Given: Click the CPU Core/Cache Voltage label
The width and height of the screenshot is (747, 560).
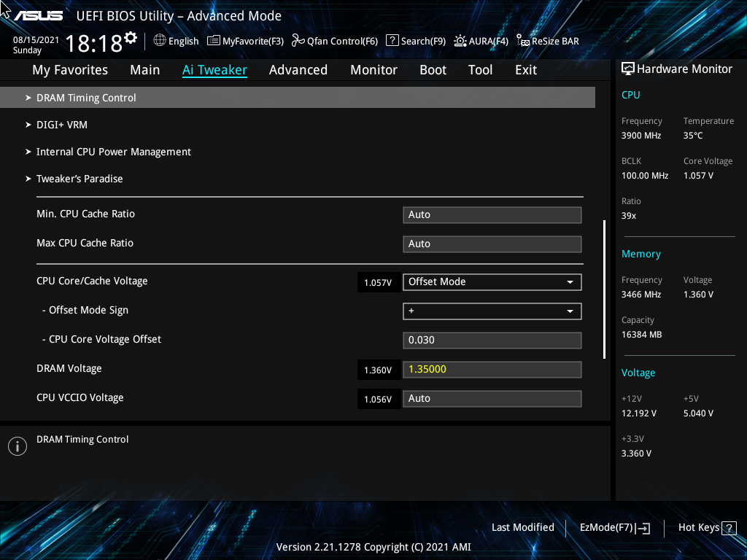Looking at the screenshot, I should tap(92, 281).
